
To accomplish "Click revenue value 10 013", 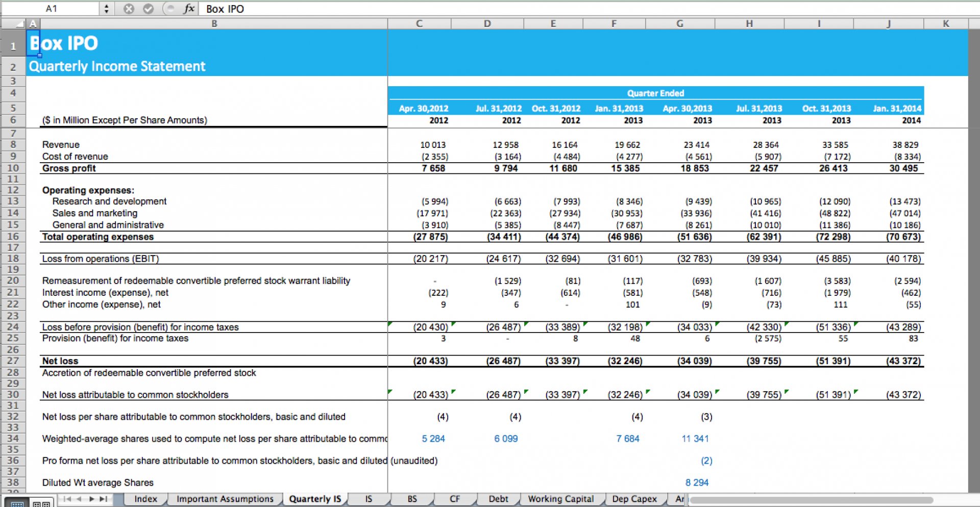I will [x=433, y=145].
